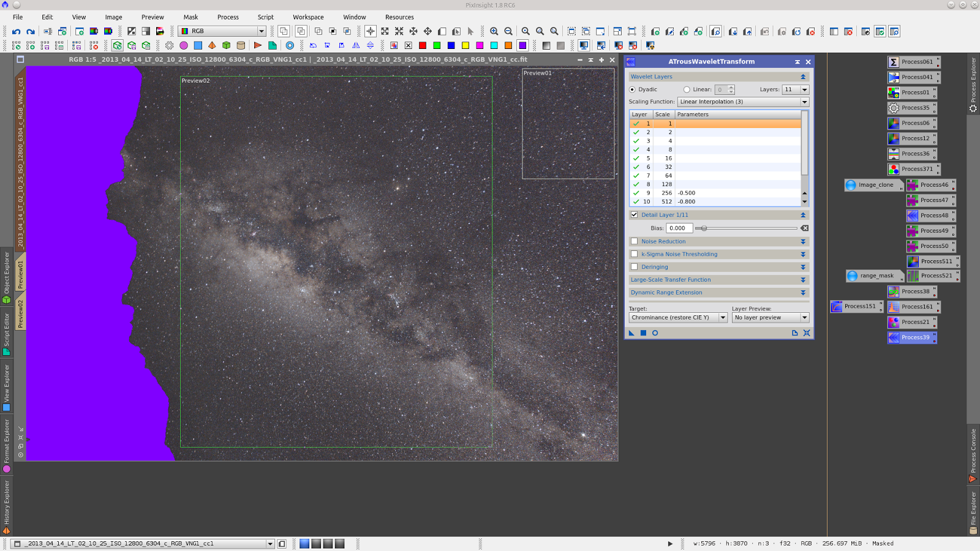Image resolution: width=980 pixels, height=551 pixels.
Task: Click the magenta circle explorer icon
Action: [x=184, y=45]
